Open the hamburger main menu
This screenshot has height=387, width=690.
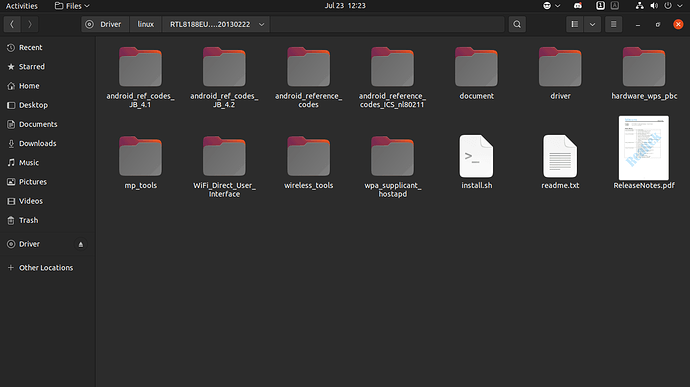click(613, 24)
